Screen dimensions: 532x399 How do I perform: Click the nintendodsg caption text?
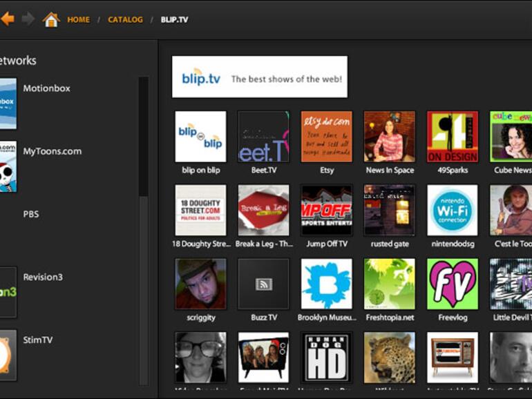[453, 244]
